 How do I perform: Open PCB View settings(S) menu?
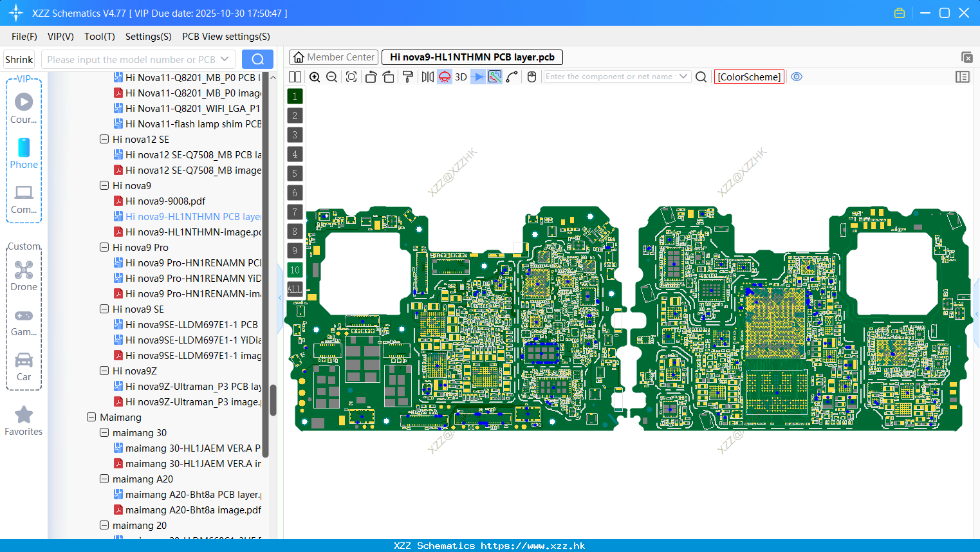[x=226, y=37]
